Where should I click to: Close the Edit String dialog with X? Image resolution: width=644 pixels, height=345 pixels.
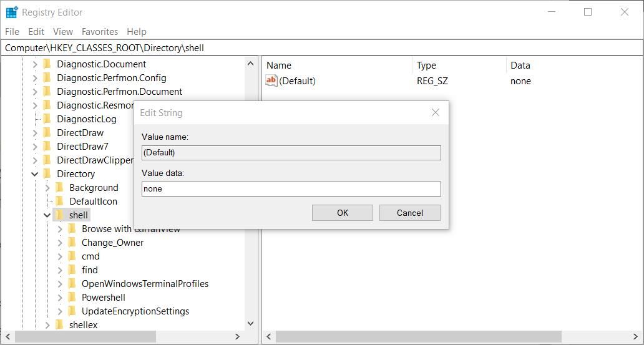436,112
